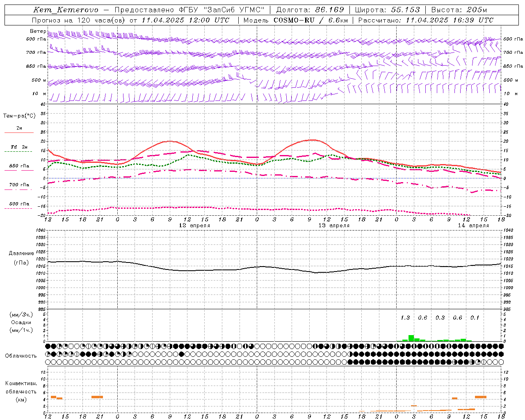Click the 'Осадки' precipitation label

[21, 322]
